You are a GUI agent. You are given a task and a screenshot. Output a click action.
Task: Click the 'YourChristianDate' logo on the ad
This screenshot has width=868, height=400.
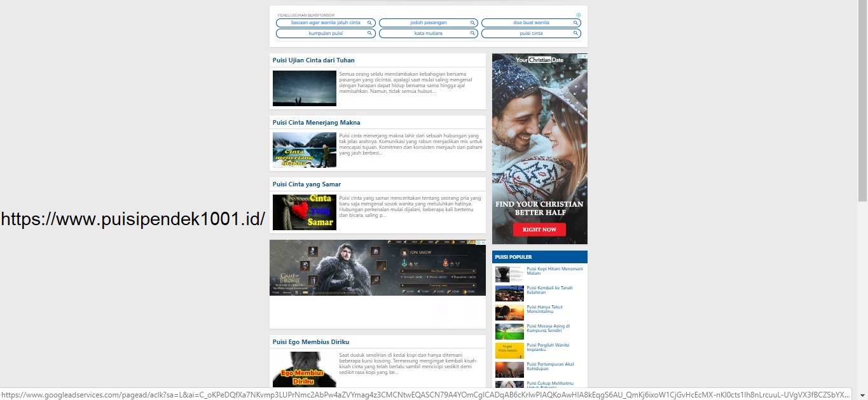click(539, 60)
